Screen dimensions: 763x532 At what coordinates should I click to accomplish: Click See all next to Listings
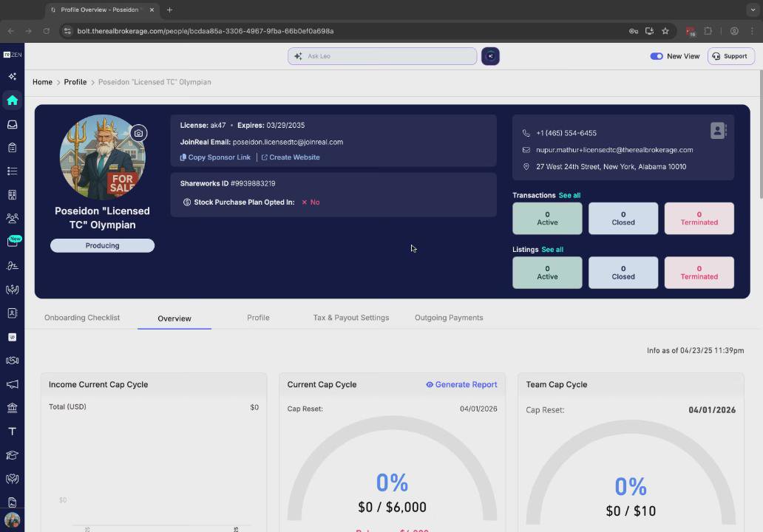tap(552, 250)
